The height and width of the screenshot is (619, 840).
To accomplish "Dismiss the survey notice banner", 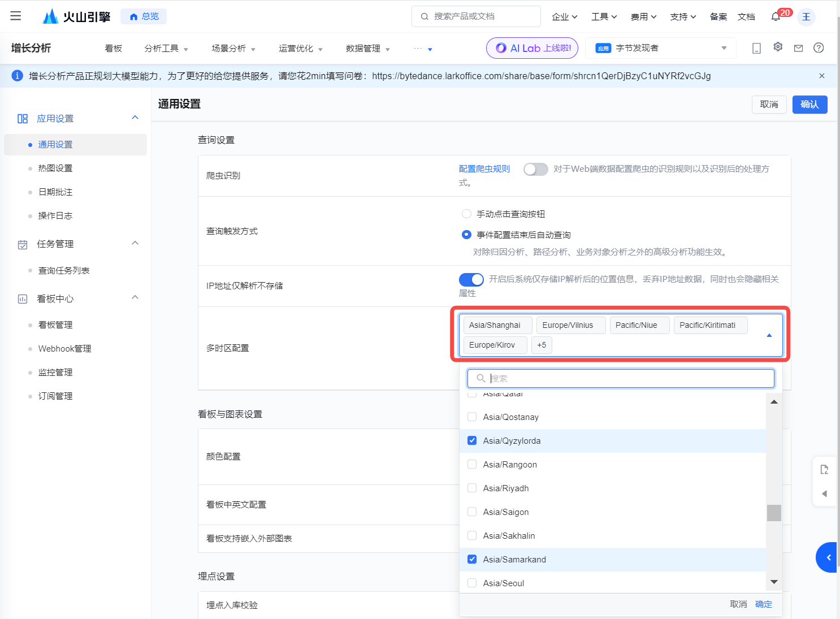I will 822,76.
